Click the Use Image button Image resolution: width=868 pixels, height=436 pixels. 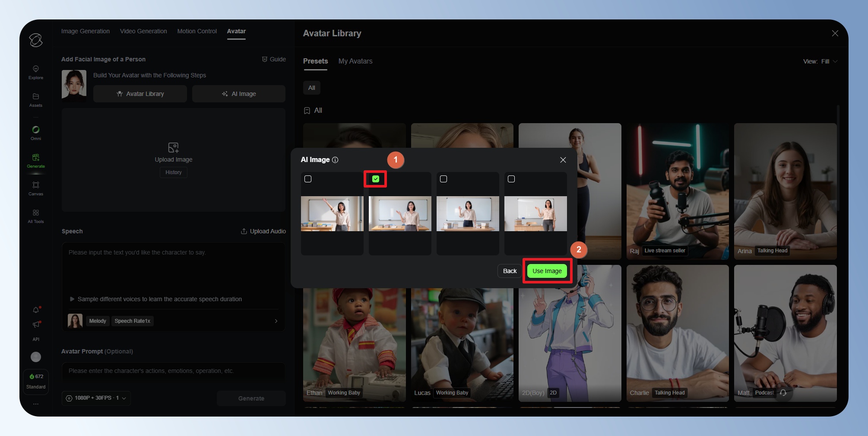pos(547,271)
